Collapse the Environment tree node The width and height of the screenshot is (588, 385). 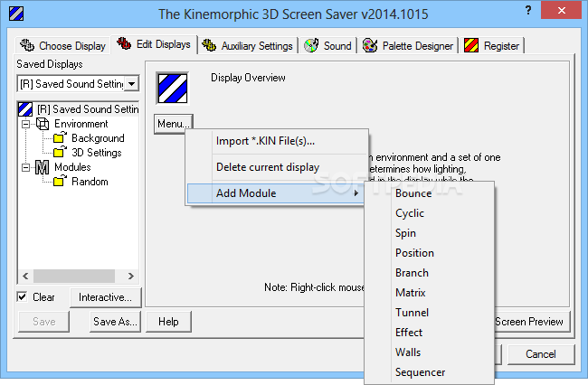(x=25, y=124)
